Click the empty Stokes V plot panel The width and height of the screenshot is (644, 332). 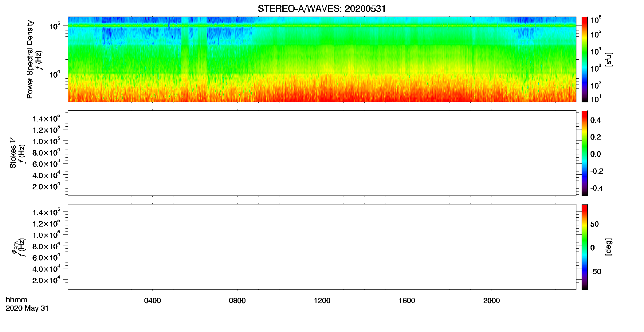[x=322, y=153]
